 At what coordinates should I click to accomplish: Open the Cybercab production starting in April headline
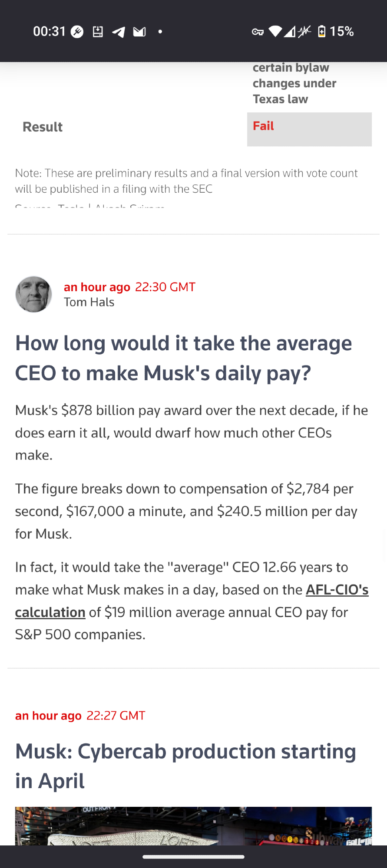click(x=185, y=766)
